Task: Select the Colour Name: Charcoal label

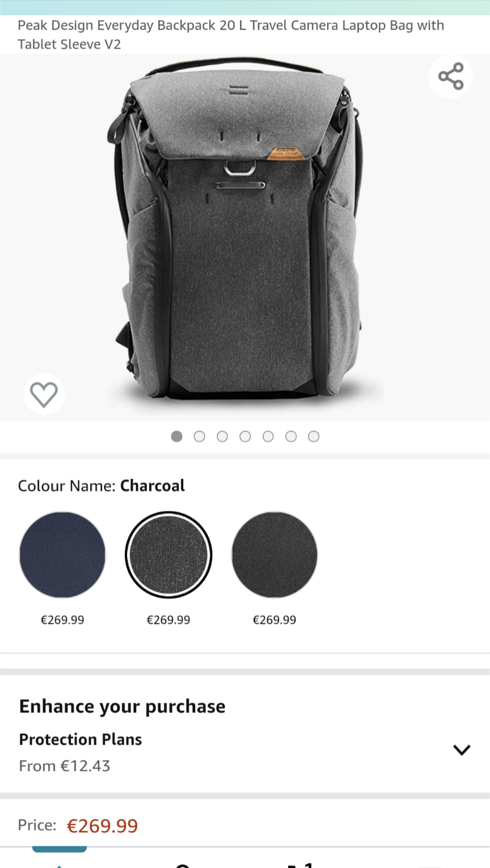Action: click(x=101, y=485)
